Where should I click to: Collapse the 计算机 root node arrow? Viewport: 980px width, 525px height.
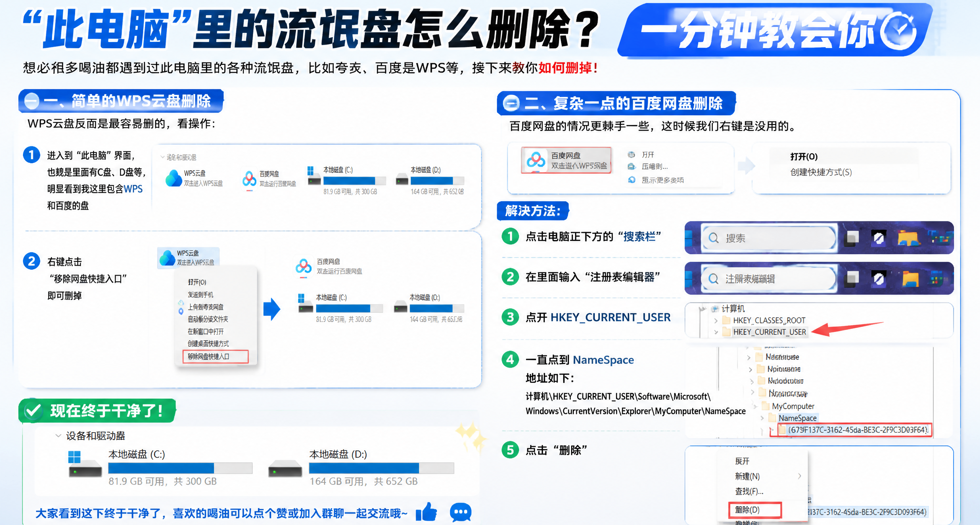click(x=702, y=309)
